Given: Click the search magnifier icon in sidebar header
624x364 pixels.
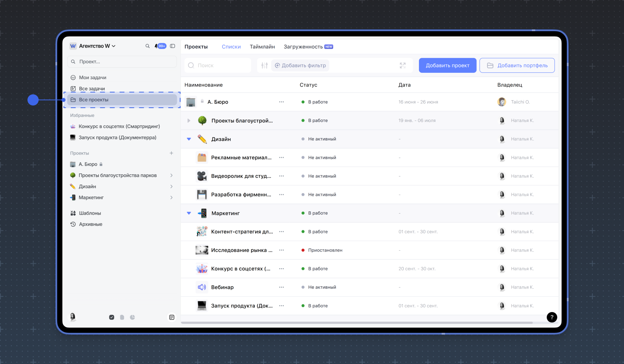Looking at the screenshot, I should pos(147,46).
